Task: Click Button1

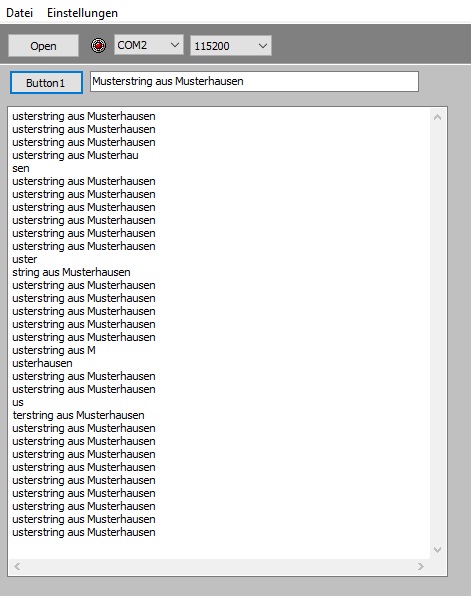Action: pyautogui.click(x=46, y=82)
